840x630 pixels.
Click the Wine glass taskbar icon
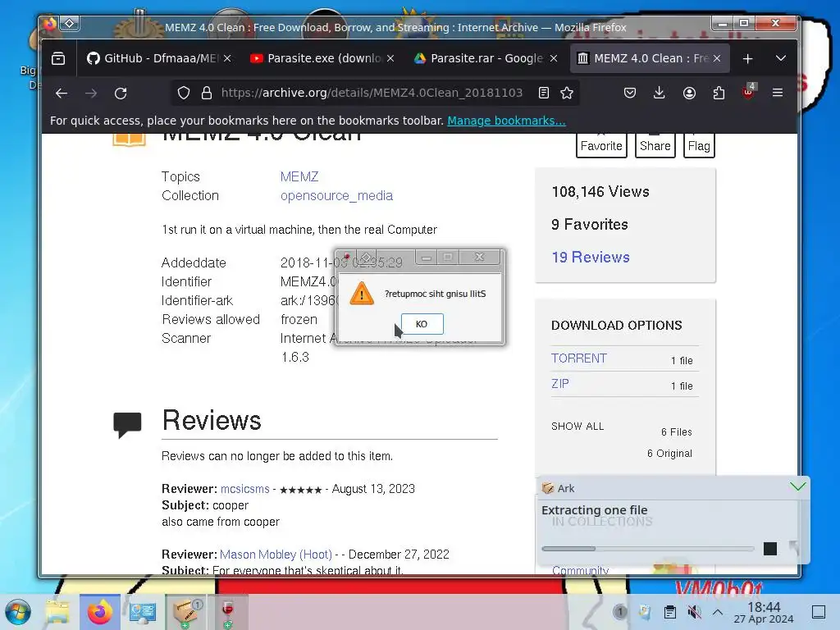click(228, 612)
